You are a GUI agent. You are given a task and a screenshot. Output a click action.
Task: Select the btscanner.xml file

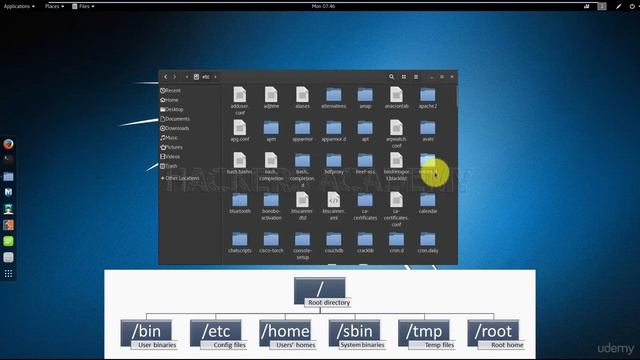(x=333, y=206)
